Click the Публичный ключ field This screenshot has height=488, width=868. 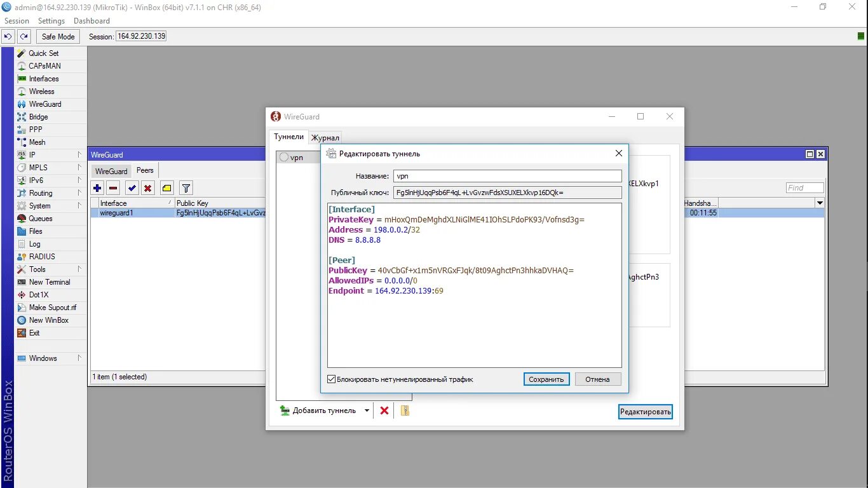coord(508,193)
